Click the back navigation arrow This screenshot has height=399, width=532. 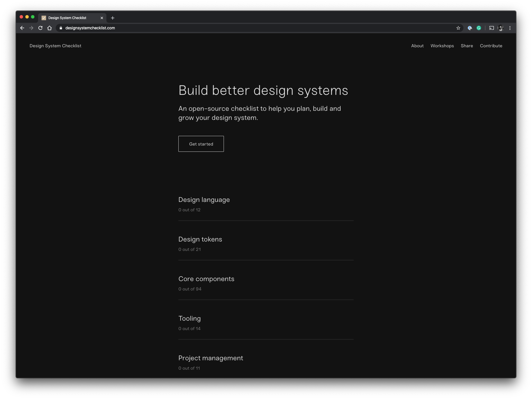pyautogui.click(x=22, y=28)
